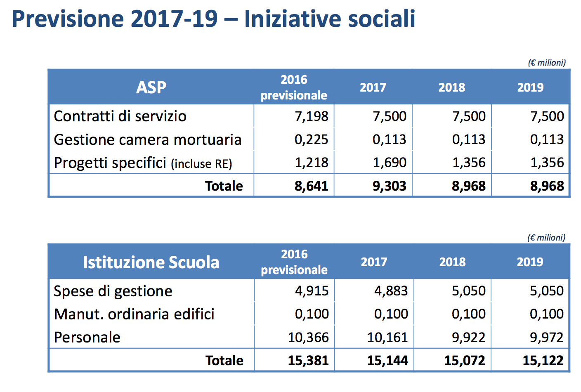Click the 'Manut. ordinaria edifici' row label

(x=134, y=314)
